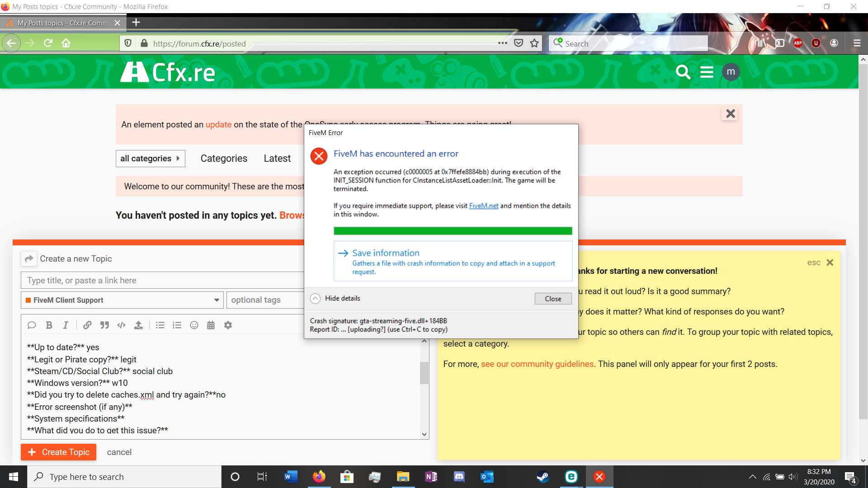The image size is (868, 488).
Task: Close the FiveM Error dialog
Action: point(553,299)
